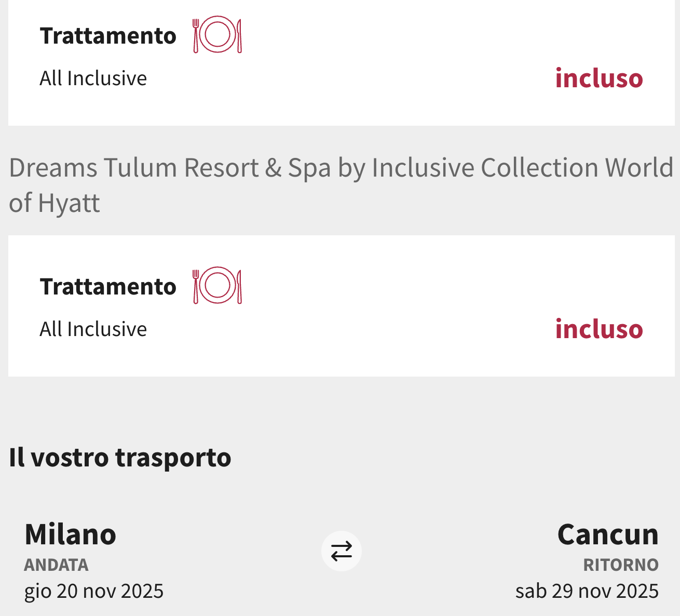Select the Milano departure city
The height and width of the screenshot is (616, 680).
point(71,534)
